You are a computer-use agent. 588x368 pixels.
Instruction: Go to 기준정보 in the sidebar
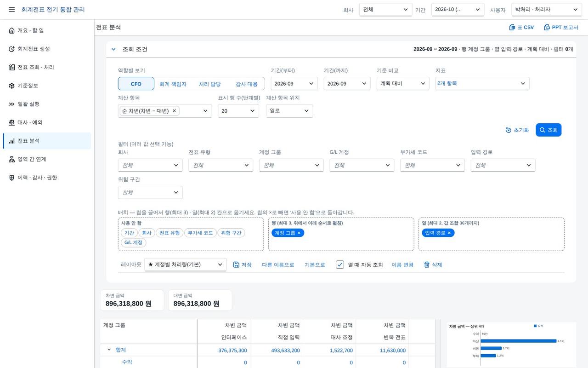[47, 86]
